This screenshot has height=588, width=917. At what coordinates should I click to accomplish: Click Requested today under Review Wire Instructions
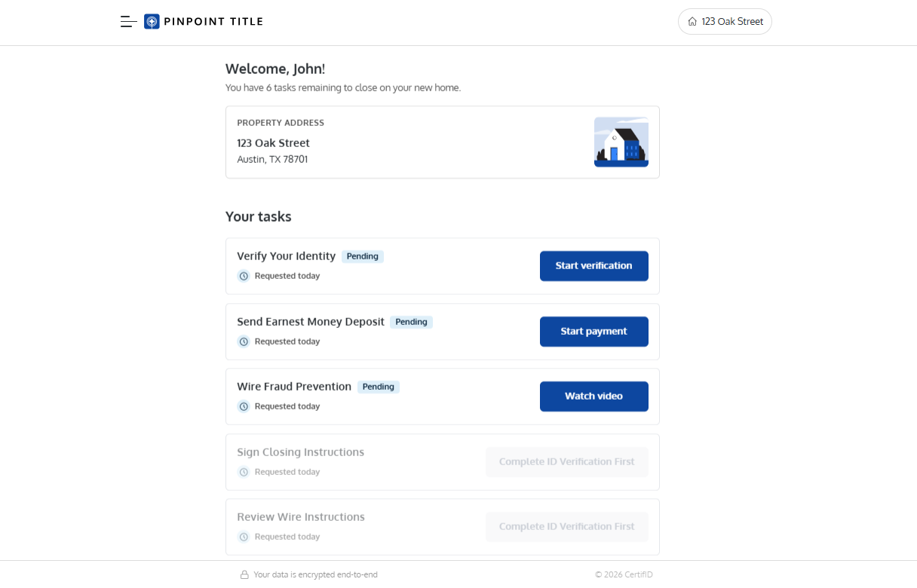[287, 537]
